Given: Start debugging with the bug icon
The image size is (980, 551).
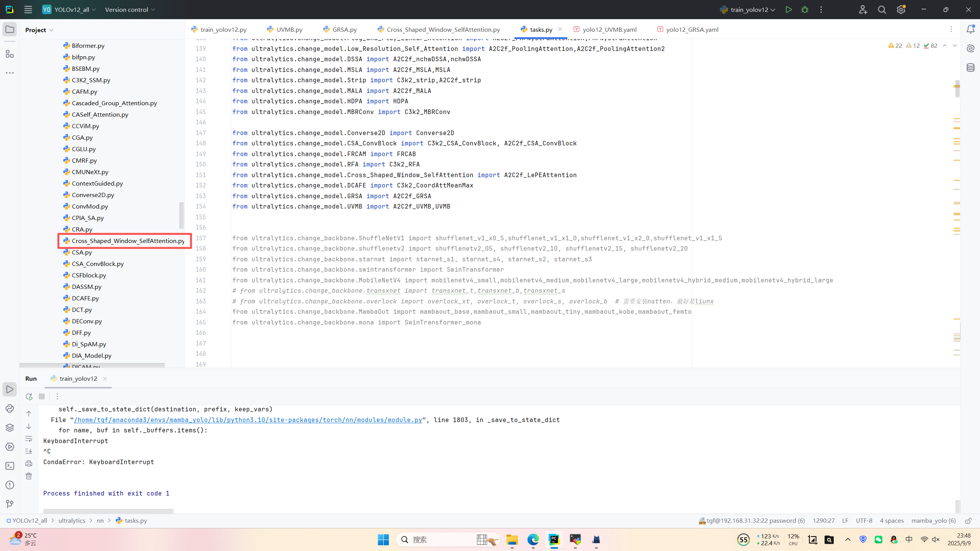Looking at the screenshot, I should tap(805, 10).
